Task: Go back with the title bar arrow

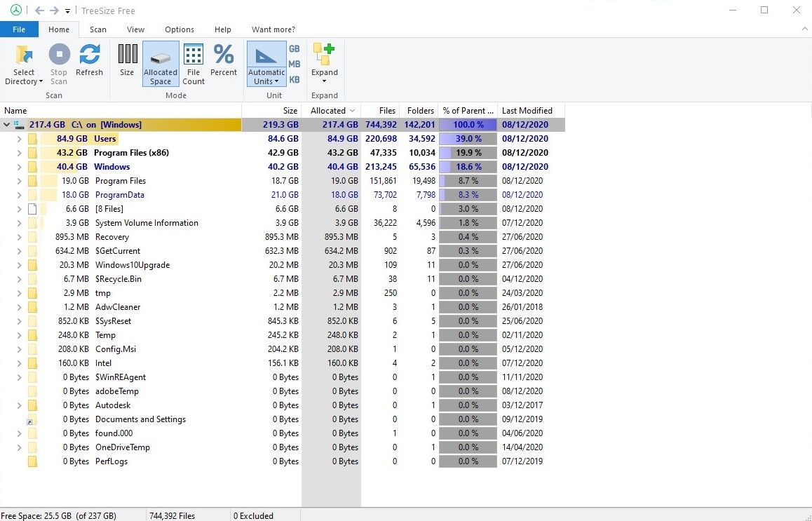Action: pos(39,11)
